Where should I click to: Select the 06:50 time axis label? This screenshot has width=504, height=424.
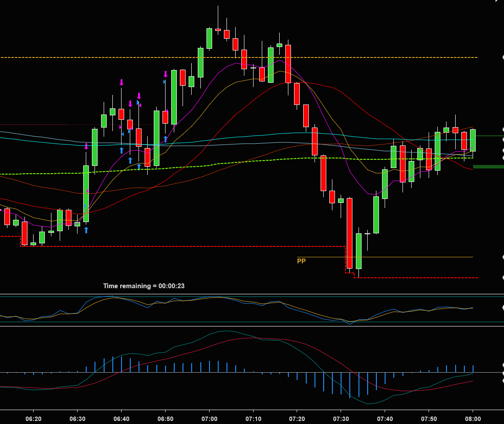[165, 419]
